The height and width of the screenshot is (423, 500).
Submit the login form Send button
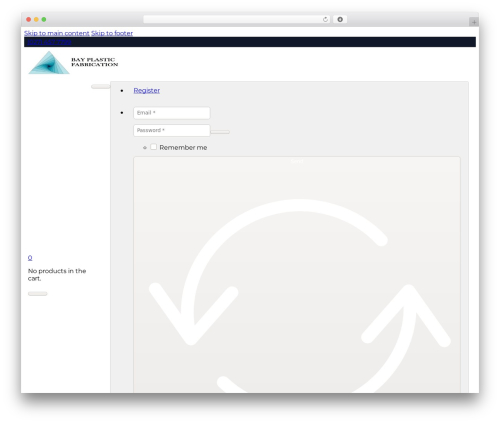tap(297, 274)
